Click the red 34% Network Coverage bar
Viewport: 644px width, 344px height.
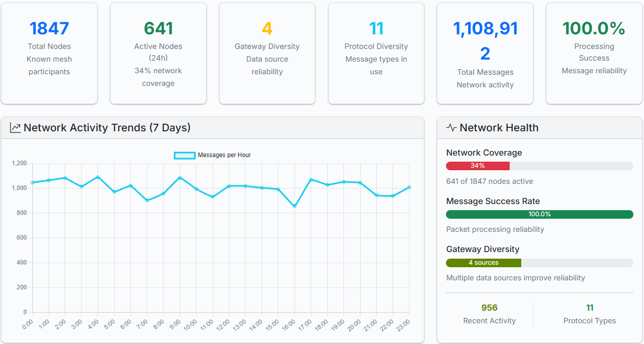pos(478,166)
